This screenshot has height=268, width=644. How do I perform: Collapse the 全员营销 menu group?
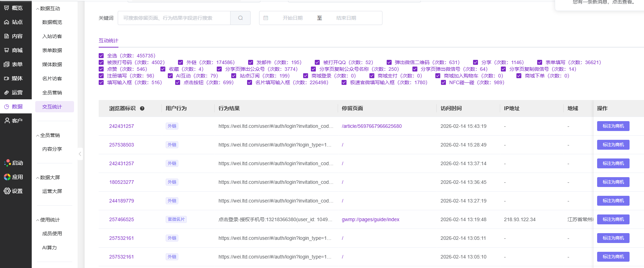pyautogui.click(x=48, y=135)
